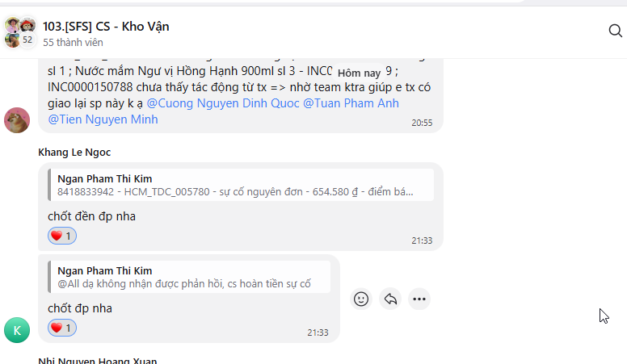627x364 pixels.
Task: Click the 20:55 timestamp
Action: point(422,123)
